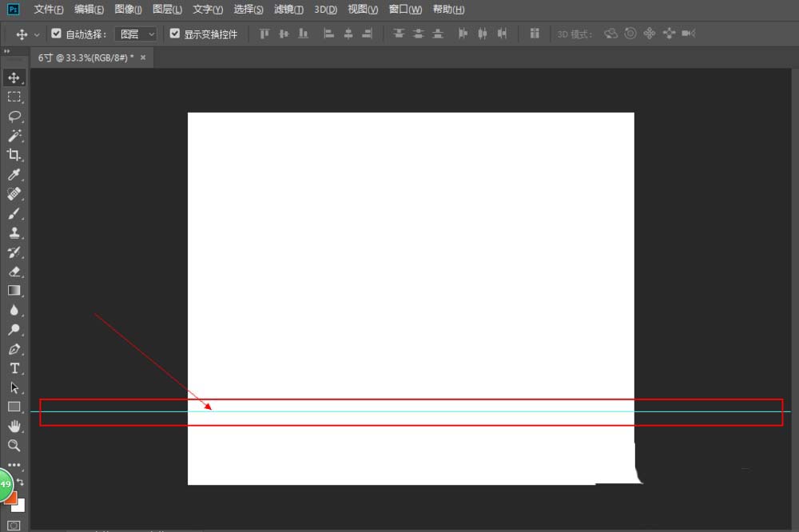Select the Zoom tool
Viewport: 799px width, 532px height.
point(14,446)
